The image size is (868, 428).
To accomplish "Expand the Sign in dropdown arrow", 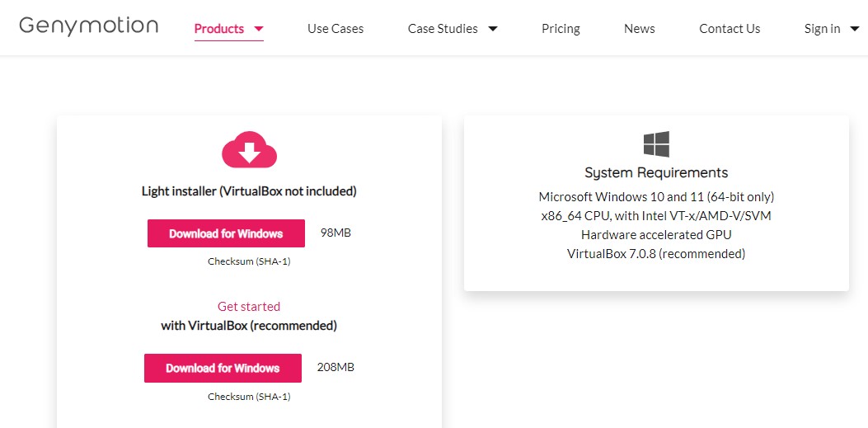I will click(854, 29).
